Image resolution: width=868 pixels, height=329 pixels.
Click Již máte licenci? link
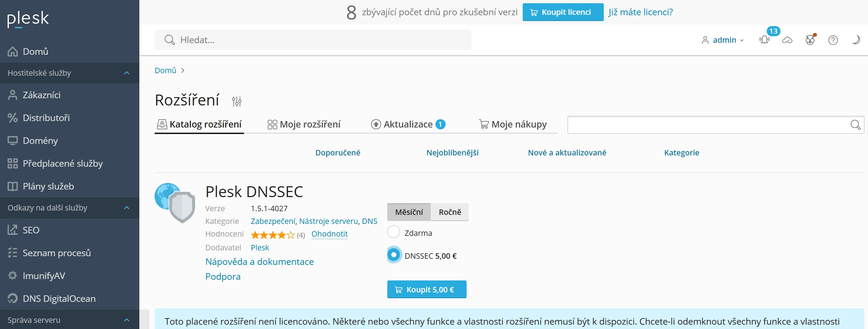pos(641,12)
